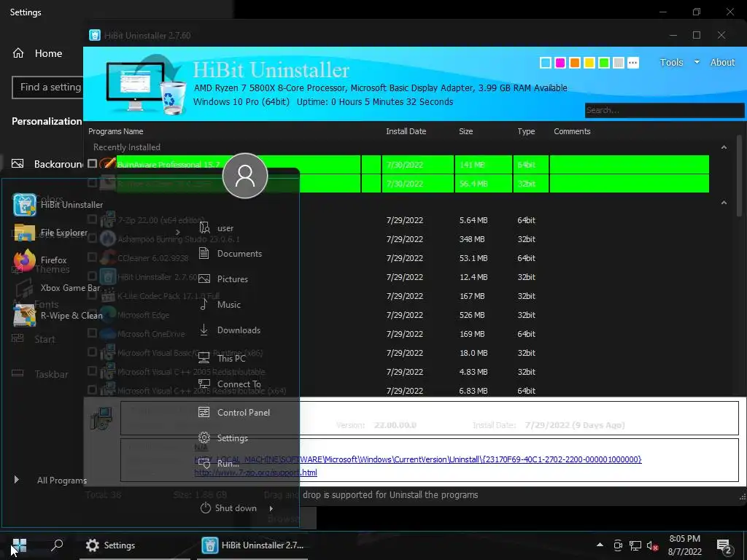The width and height of the screenshot is (747, 560).
Task: Sort by the Type column header
Action: coord(526,131)
